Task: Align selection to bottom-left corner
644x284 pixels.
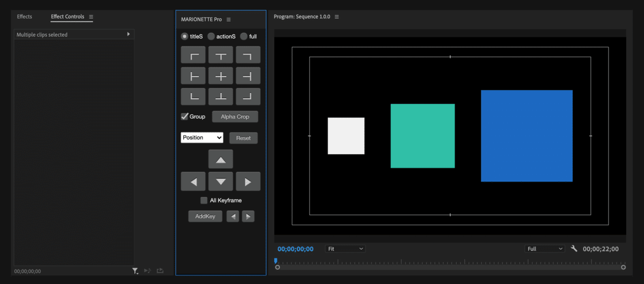Action: pos(194,96)
